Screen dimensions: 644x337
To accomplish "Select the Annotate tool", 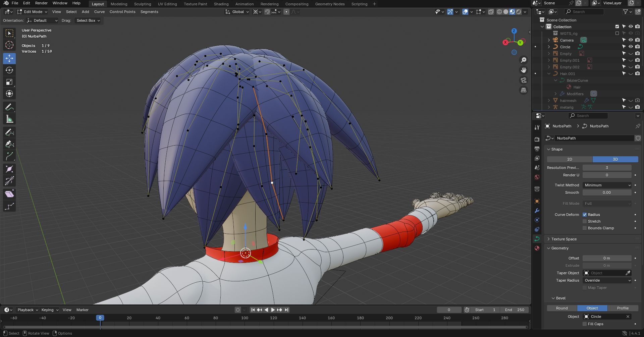I will coord(9,107).
